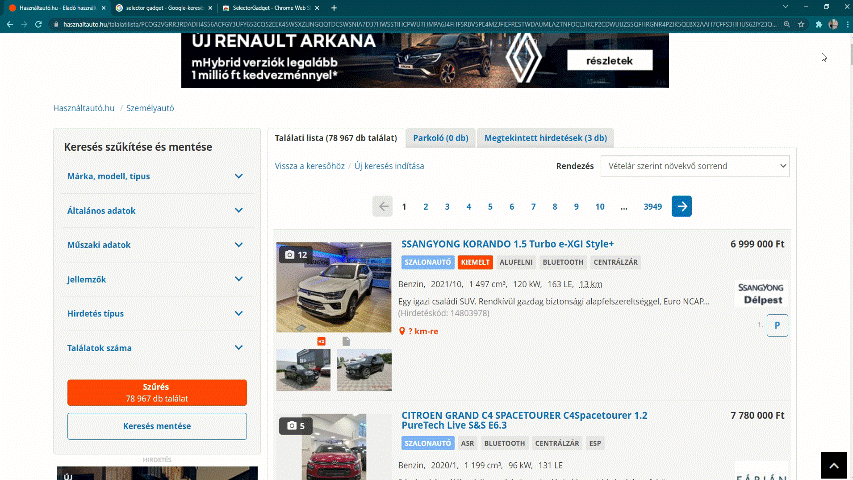Viewport: 853px width, 480px height.
Task: Click scroll-to-top arrow button
Action: 833,465
